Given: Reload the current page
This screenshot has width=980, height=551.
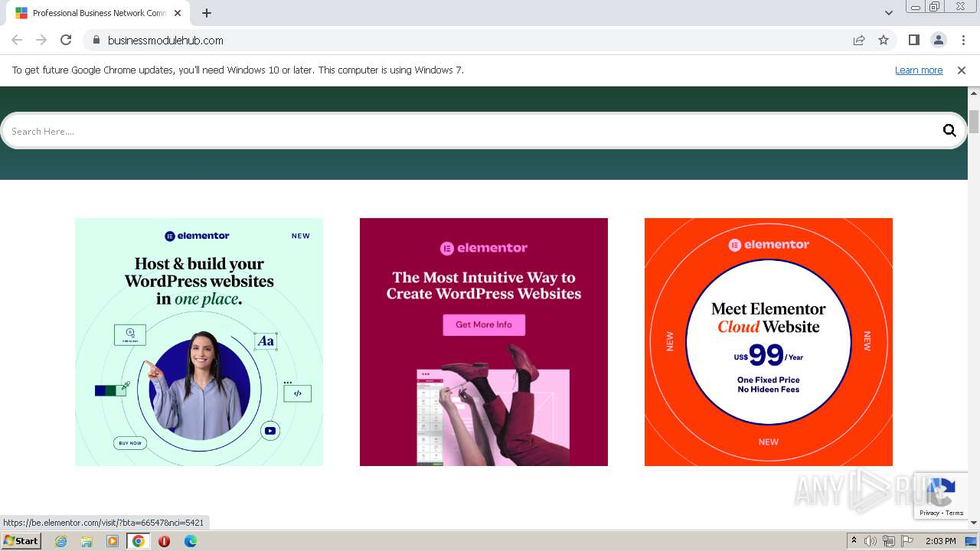Looking at the screenshot, I should click(x=66, y=40).
